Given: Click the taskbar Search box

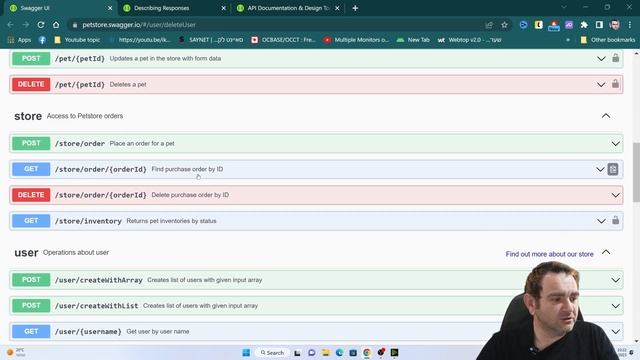Looking at the screenshot, I should coord(272,352).
